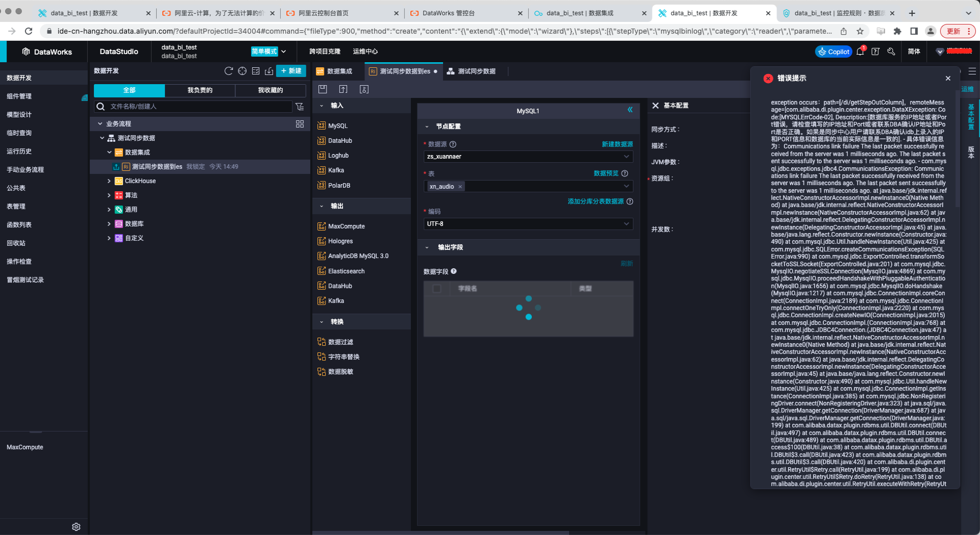Open settings gear in the left sidebar
The width and height of the screenshot is (980, 535).
click(x=76, y=527)
